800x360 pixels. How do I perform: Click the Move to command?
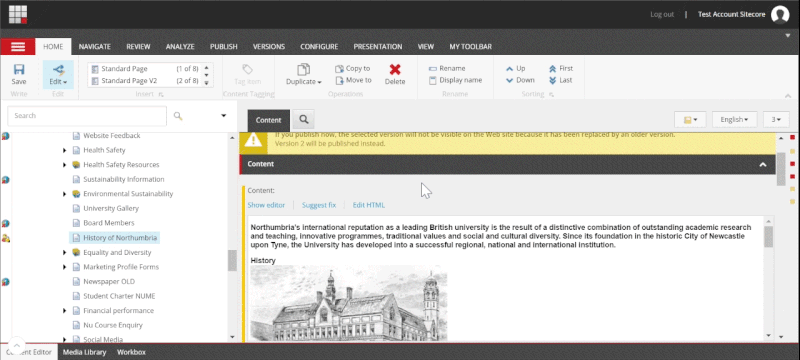(x=353, y=80)
